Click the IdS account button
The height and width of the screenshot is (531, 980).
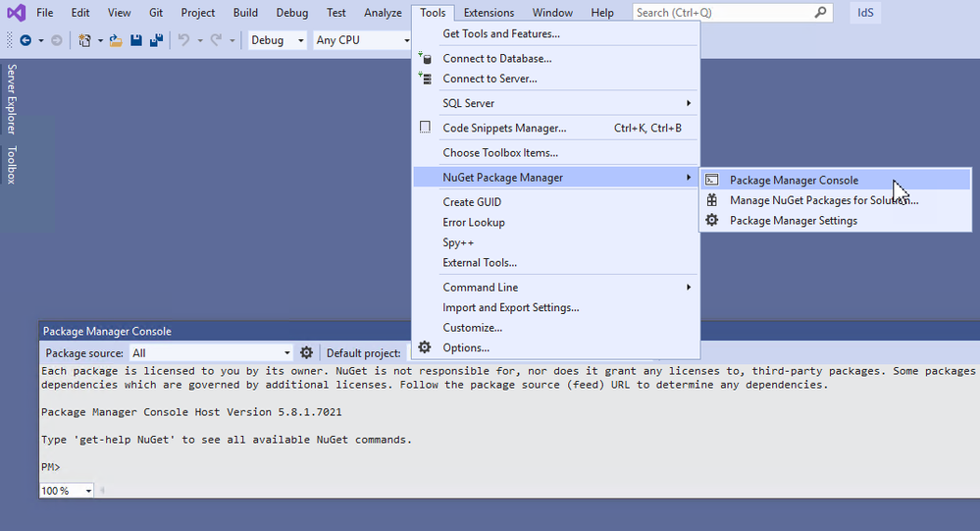point(865,13)
